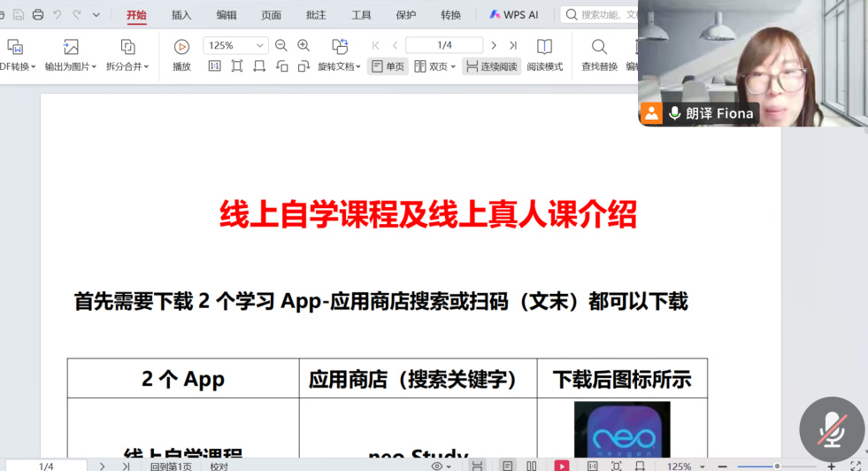The height and width of the screenshot is (471, 868).
Task: Click the zoom in magnifier icon
Action: 303,46
